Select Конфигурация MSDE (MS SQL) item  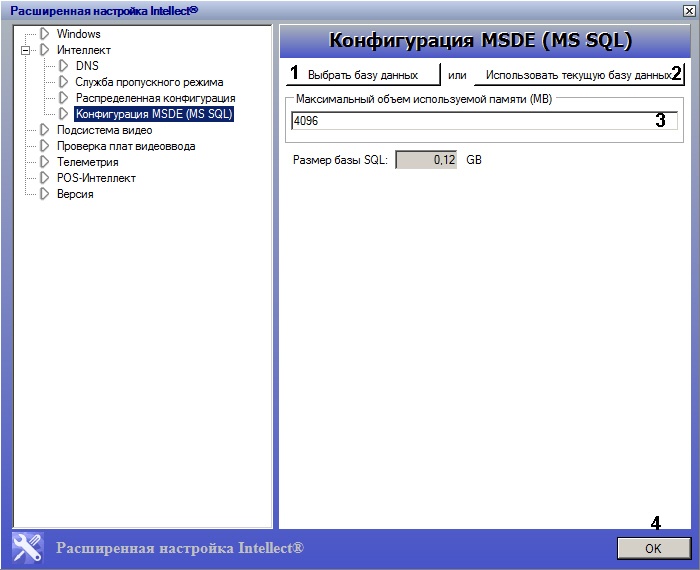(x=154, y=114)
